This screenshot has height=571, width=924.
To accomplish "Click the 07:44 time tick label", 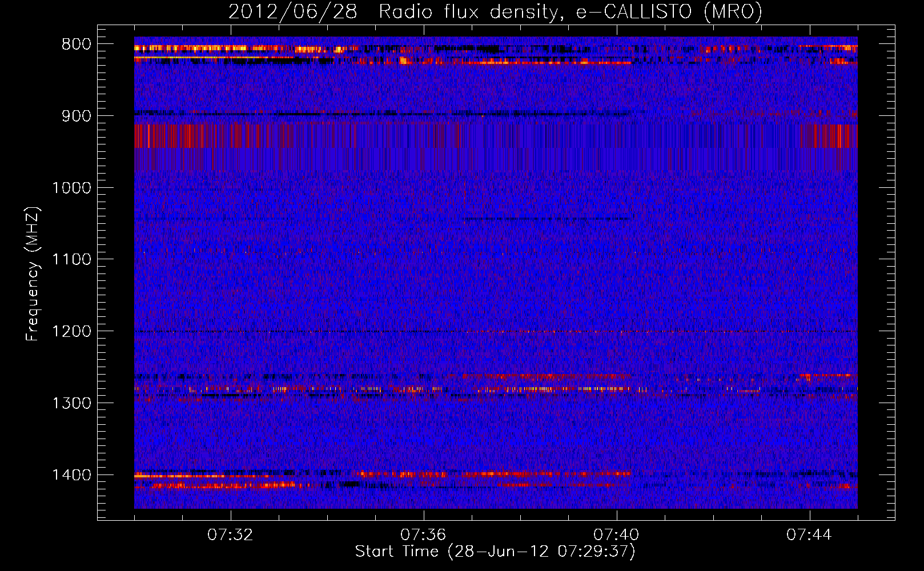I will 809,535.
